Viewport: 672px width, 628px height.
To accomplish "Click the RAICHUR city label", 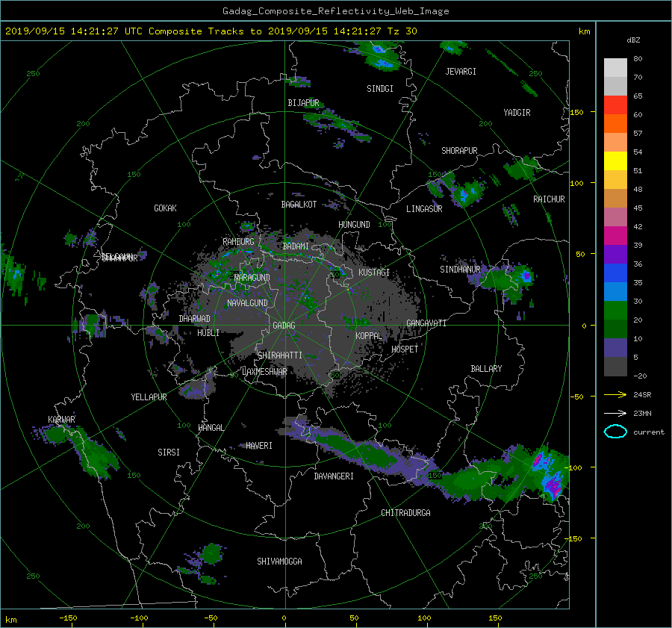I will pyautogui.click(x=549, y=199).
